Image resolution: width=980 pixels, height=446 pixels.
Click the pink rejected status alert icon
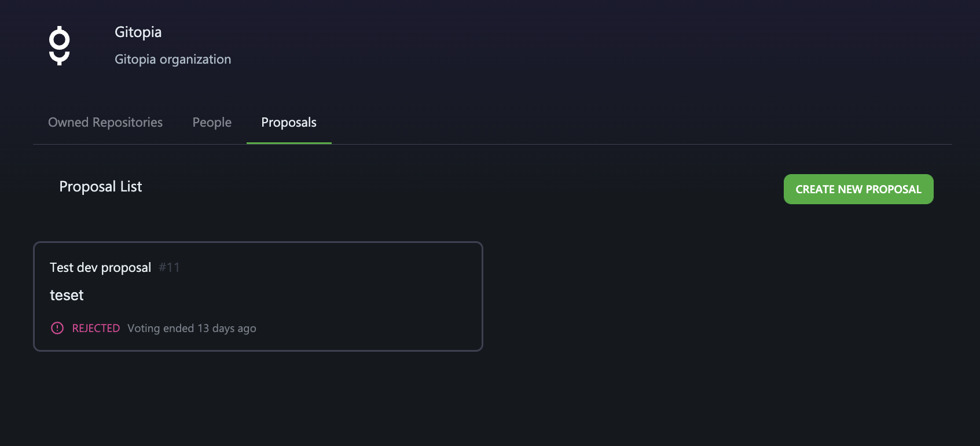57,328
